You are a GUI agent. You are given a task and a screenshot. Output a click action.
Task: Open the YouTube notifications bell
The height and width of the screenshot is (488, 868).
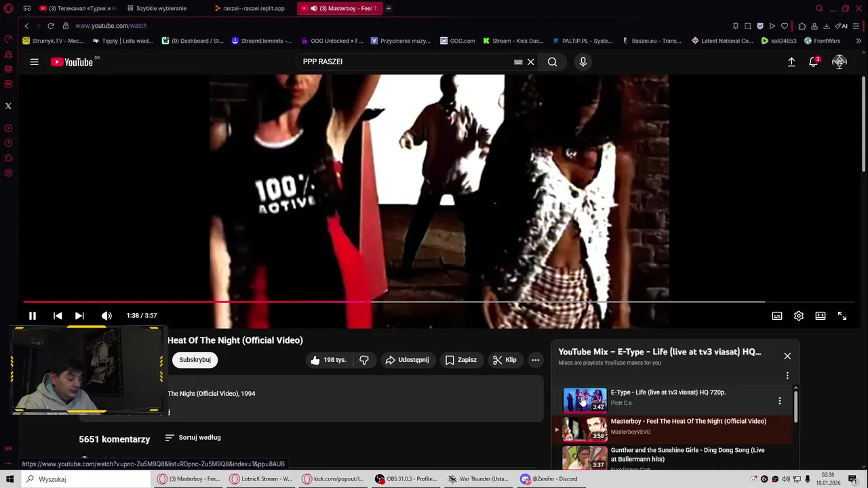pos(814,62)
